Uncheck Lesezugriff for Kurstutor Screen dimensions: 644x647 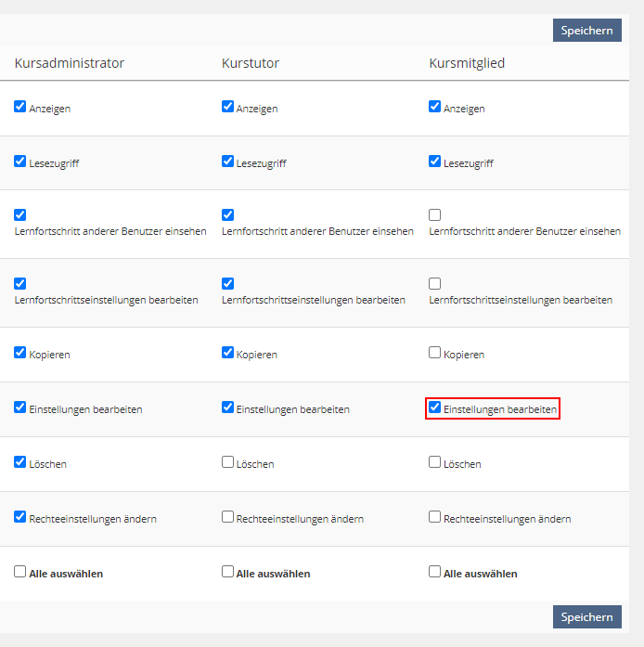tap(227, 162)
